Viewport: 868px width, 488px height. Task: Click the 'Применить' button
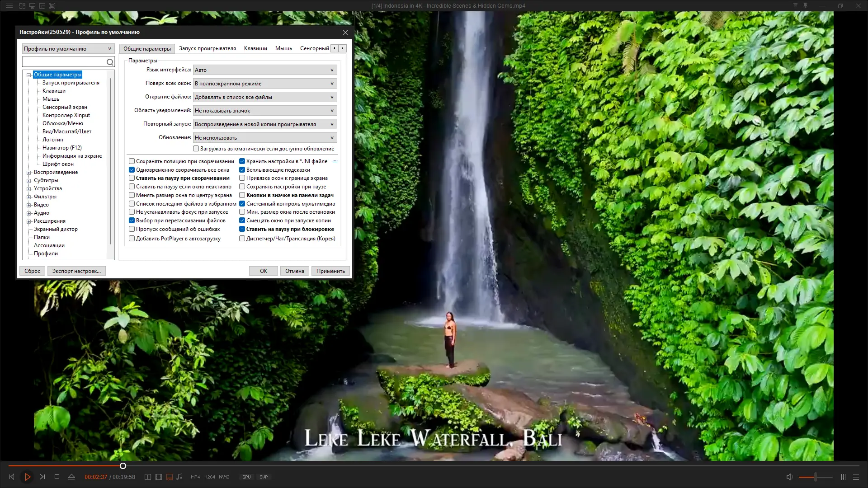(x=330, y=271)
